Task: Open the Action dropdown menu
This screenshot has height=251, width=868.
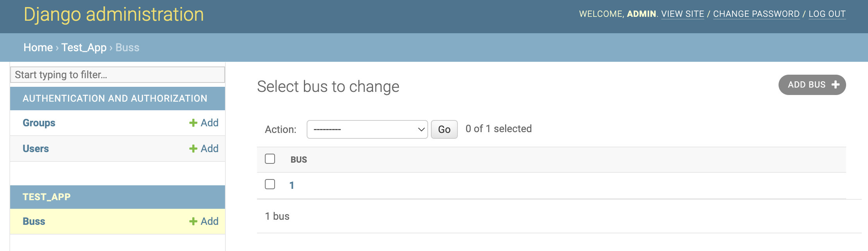Action: pos(367,129)
